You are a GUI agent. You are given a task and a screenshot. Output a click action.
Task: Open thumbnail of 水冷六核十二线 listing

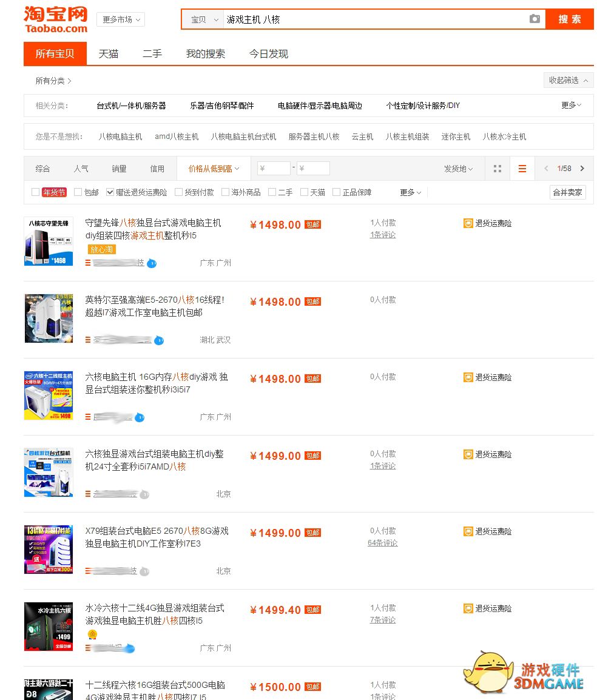(49, 627)
